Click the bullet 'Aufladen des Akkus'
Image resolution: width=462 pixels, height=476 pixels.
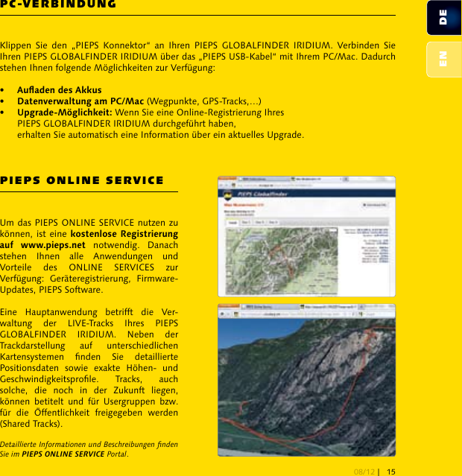[x=59, y=90]
